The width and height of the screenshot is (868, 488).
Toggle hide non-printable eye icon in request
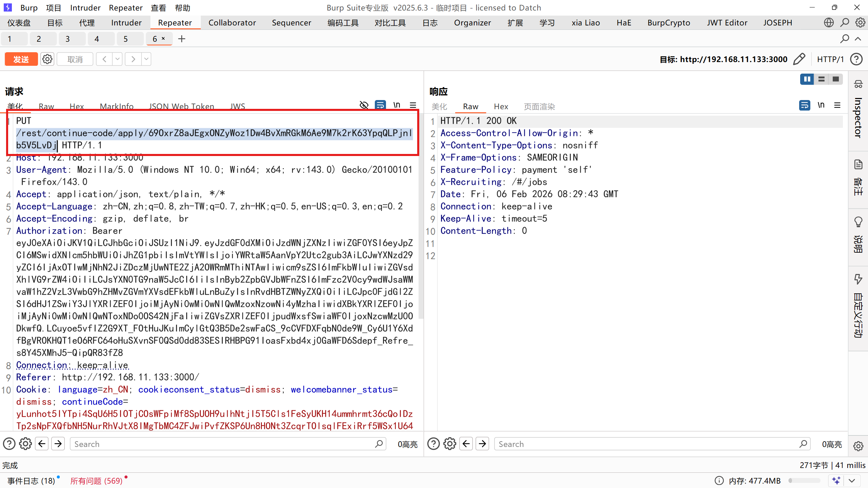tap(364, 105)
